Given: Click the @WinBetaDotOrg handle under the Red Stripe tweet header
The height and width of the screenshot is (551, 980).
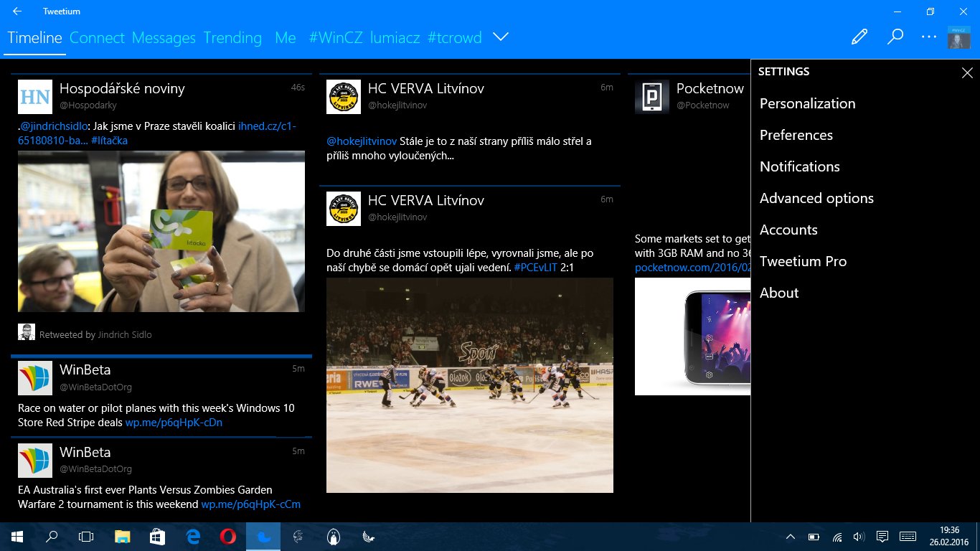Looking at the screenshot, I should tap(95, 387).
